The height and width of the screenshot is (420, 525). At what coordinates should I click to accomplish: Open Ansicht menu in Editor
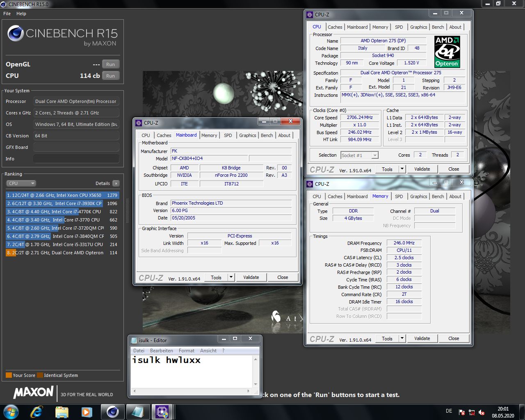point(208,351)
